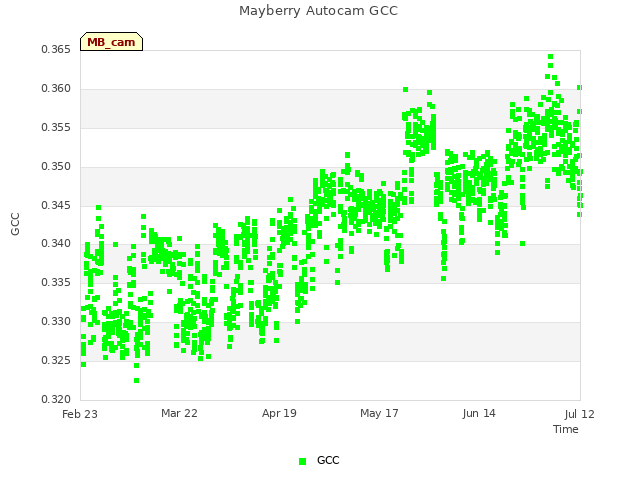
Task: Click the Mar 22 x-axis label
Action: [x=179, y=413]
